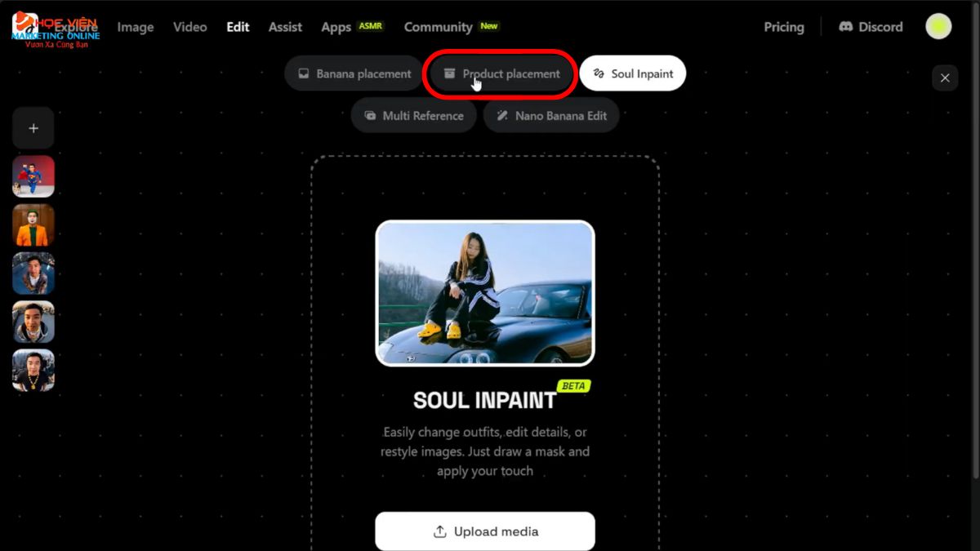Choose the Soul Inpaint tool
Viewport: 980px width, 551px height.
click(x=633, y=73)
